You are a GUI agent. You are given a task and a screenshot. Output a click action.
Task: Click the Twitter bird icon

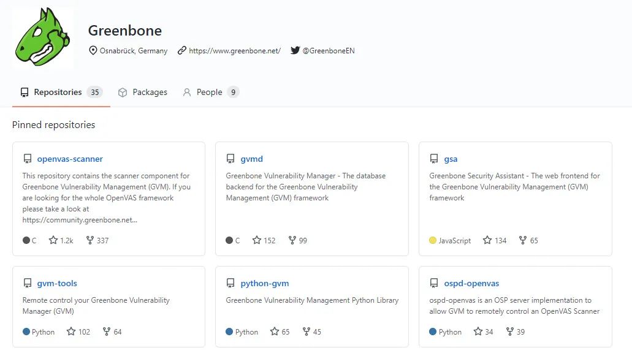click(x=295, y=50)
